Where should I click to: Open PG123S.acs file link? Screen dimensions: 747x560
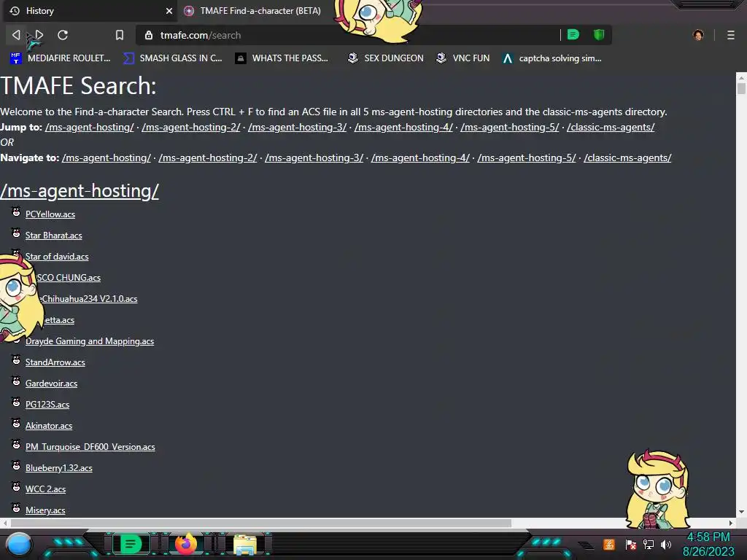pos(47,405)
